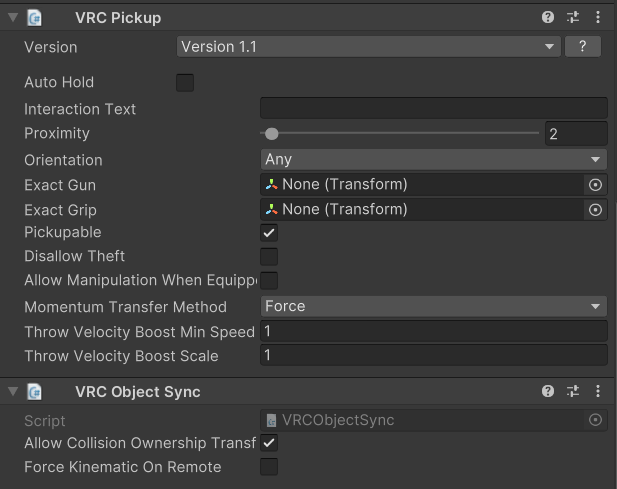Open presets for VRC Pickup component
The height and width of the screenshot is (489, 617).
pyautogui.click(x=573, y=17)
